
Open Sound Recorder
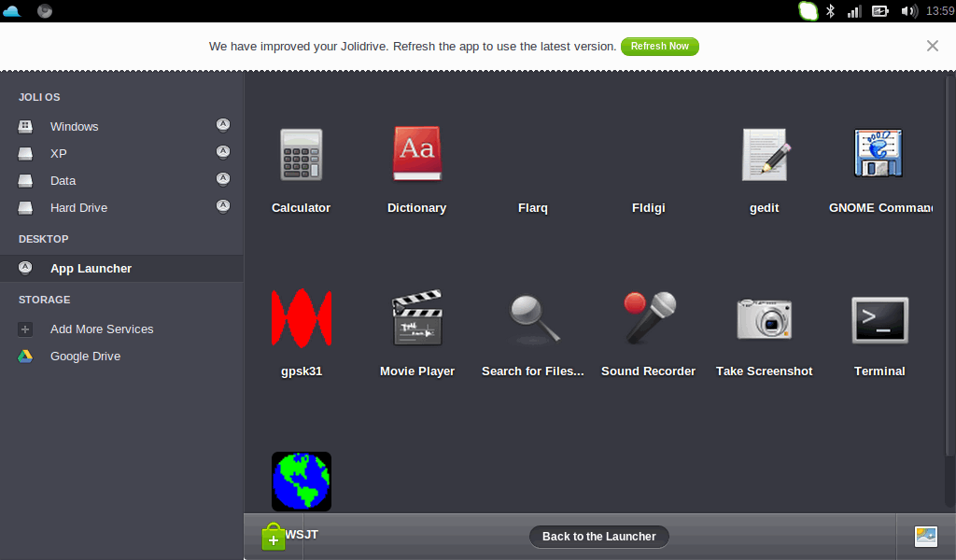(648, 319)
